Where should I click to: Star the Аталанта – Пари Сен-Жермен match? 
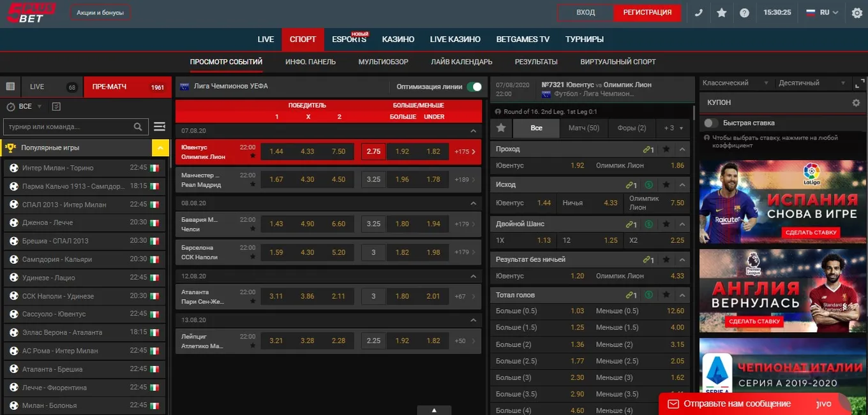click(x=253, y=302)
